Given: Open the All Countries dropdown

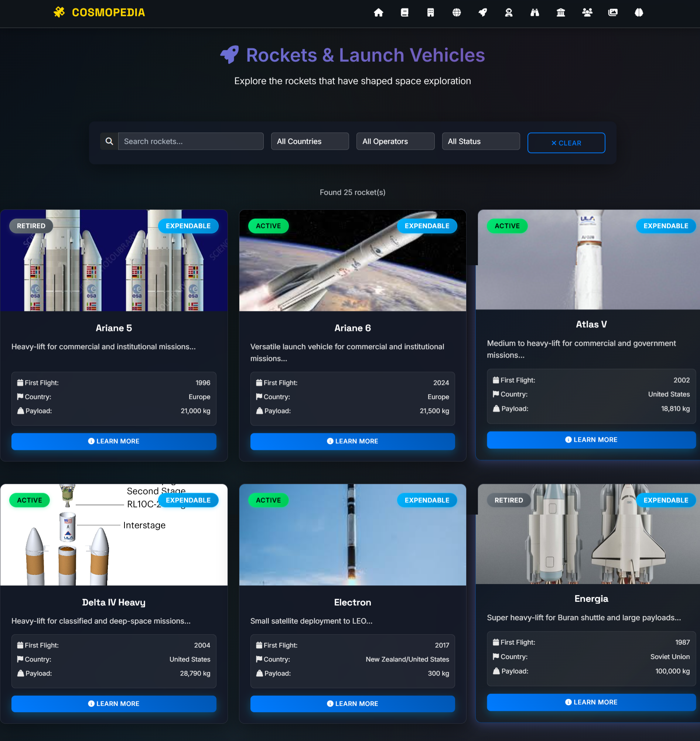Looking at the screenshot, I should pos(310,141).
